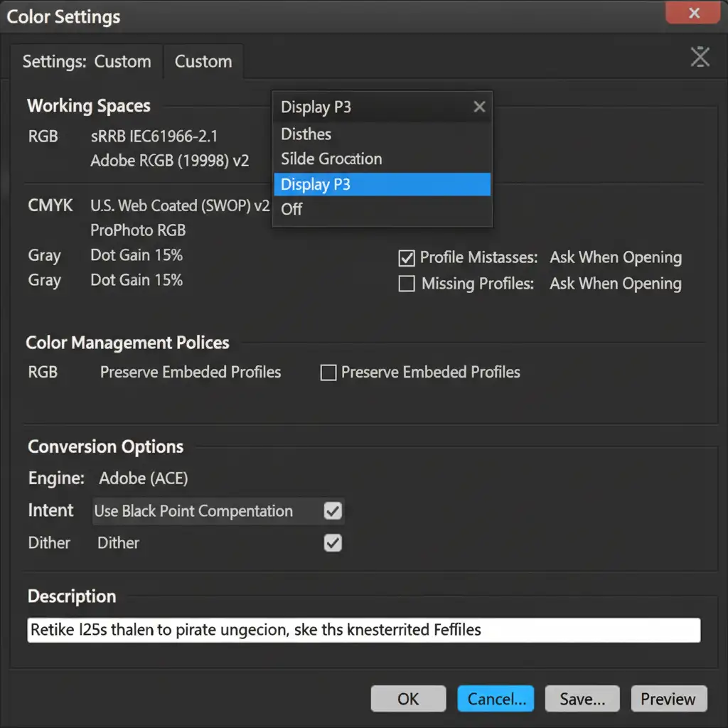The width and height of the screenshot is (728, 728).
Task: Toggle the Profile Mistasses checkbox
Action: tap(407, 258)
